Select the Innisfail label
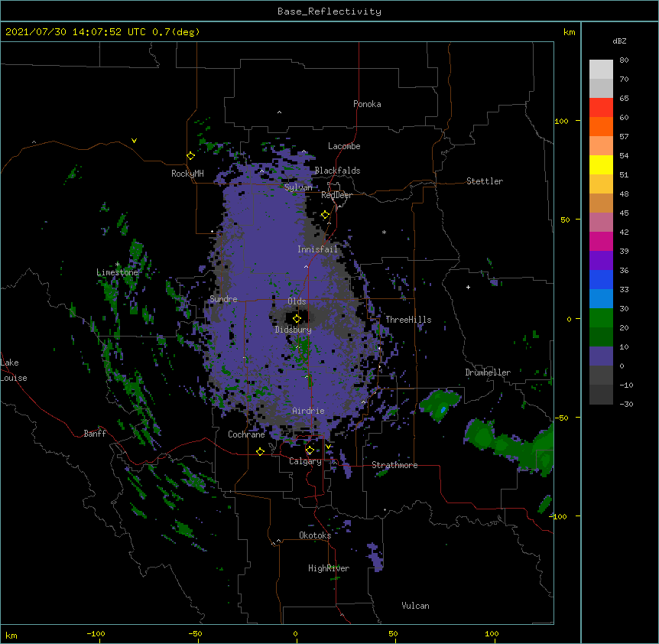 pos(317,249)
